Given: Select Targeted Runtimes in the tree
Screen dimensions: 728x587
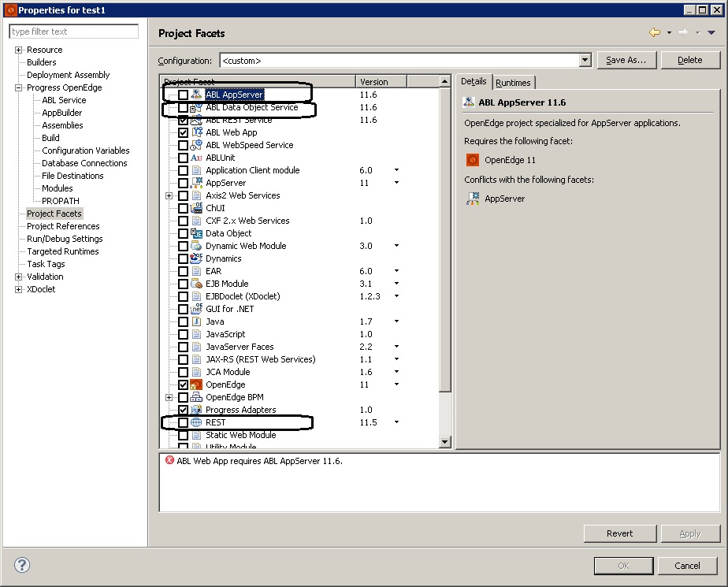Looking at the screenshot, I should (63, 251).
